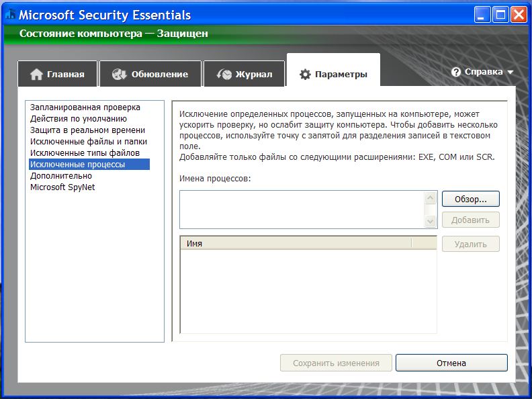Close the Microsoft Security Essentials window

click(519, 15)
